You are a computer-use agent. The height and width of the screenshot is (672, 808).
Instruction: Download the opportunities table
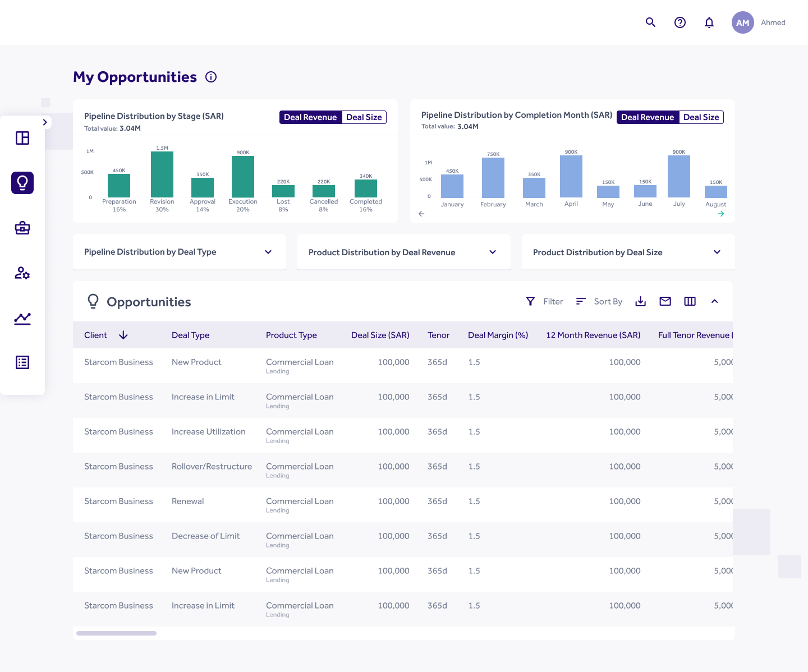tap(640, 302)
